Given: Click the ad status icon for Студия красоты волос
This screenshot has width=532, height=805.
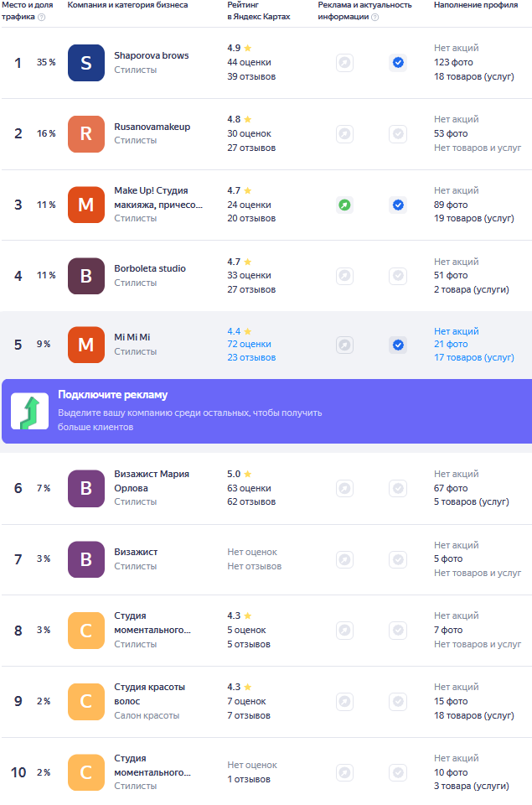Looking at the screenshot, I should (344, 701).
